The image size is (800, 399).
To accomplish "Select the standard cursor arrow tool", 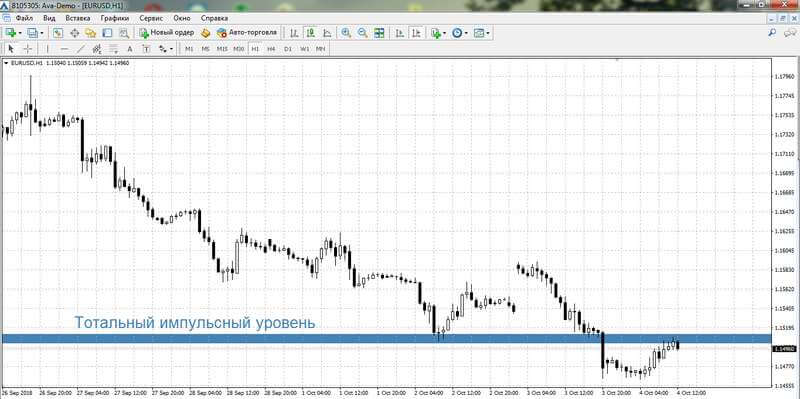I will tap(12, 49).
